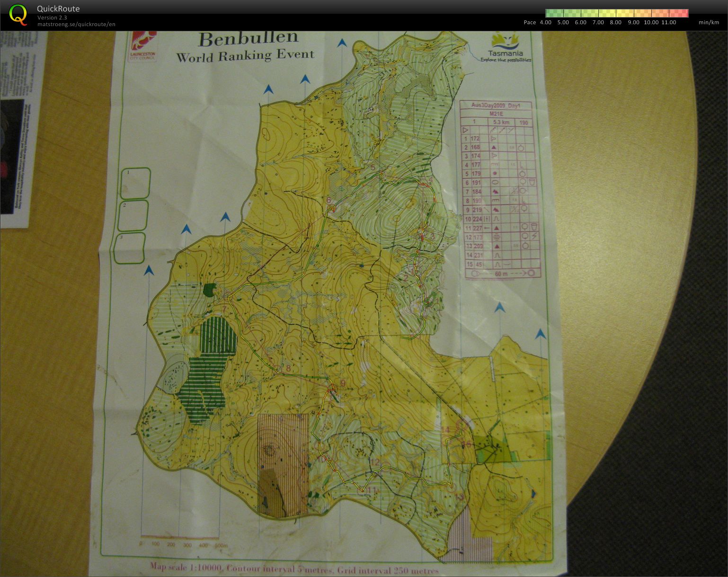Click control number 9 on the map
The height and width of the screenshot is (577, 728).
(343, 383)
